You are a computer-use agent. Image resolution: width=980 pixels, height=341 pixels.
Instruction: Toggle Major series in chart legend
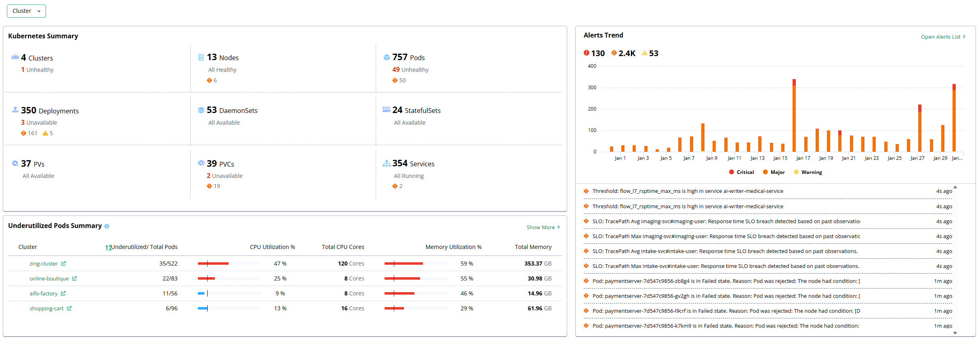[x=774, y=172]
